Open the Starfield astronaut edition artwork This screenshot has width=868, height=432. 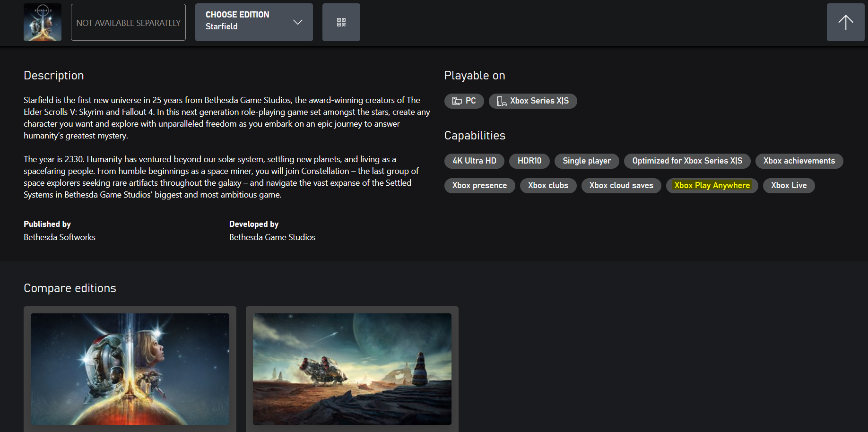[130, 369]
